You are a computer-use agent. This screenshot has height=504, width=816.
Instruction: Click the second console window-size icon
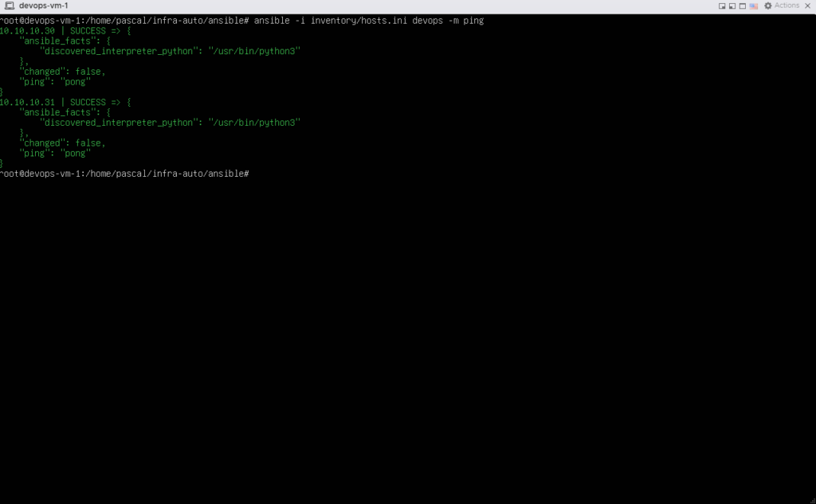pyautogui.click(x=732, y=6)
